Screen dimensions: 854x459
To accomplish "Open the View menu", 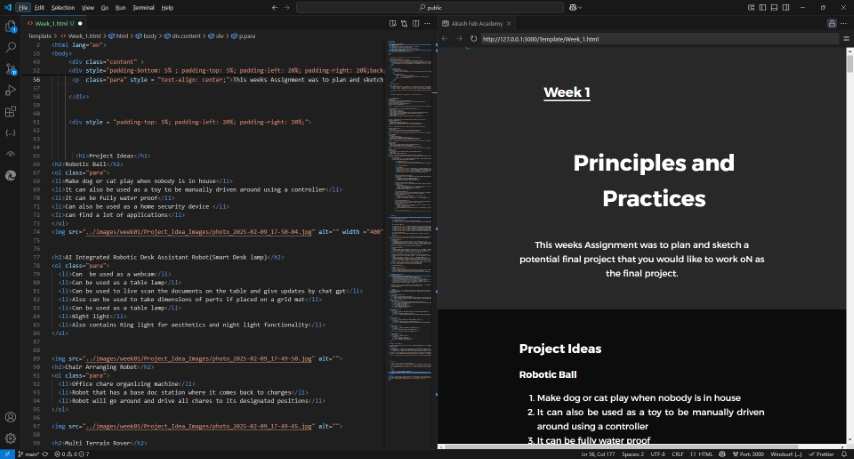I will [x=87, y=8].
